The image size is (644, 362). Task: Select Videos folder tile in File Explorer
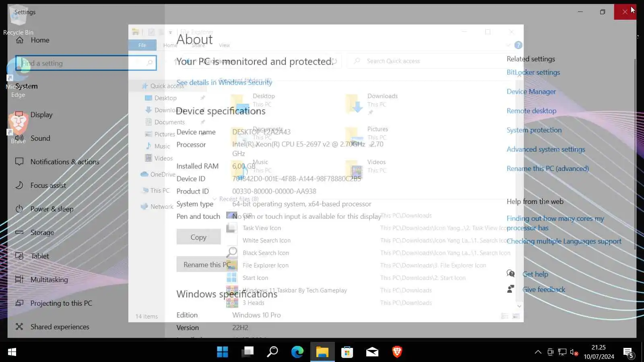(366, 170)
